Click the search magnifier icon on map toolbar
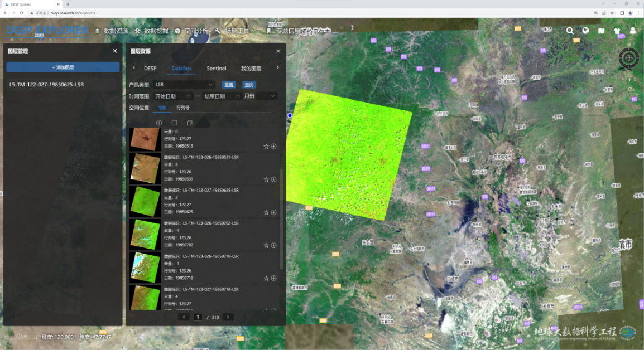 (x=570, y=31)
